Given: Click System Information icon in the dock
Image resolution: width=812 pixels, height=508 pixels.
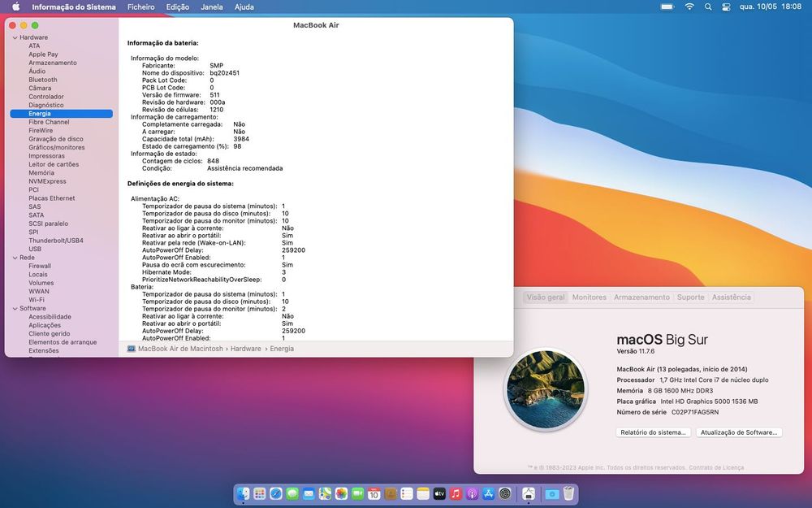Looking at the screenshot, I should pyautogui.click(x=529, y=494).
